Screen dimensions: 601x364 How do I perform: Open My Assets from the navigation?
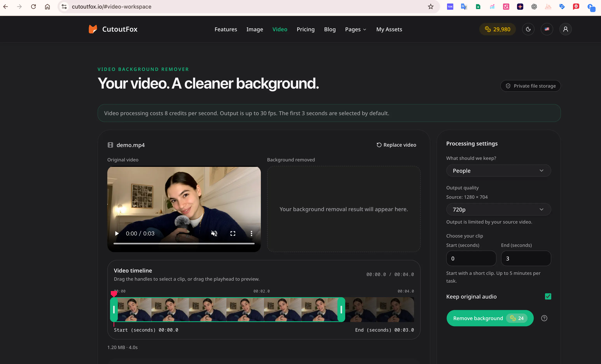(x=389, y=29)
